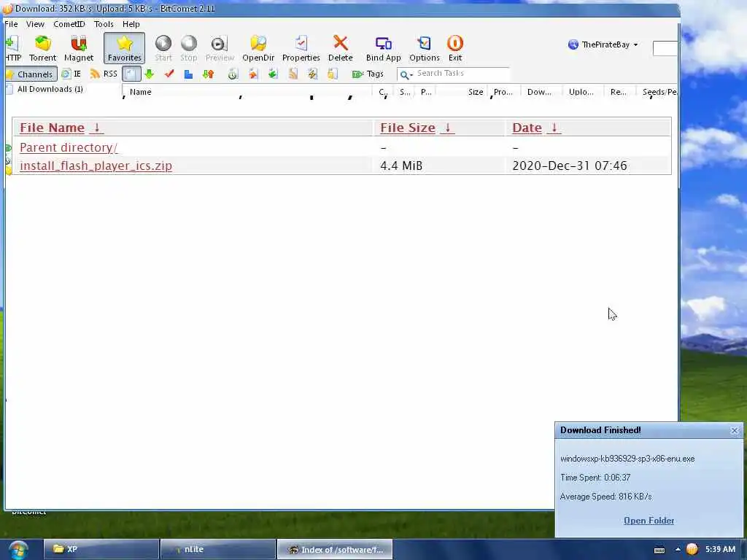Click the HTTP download toolbar icon
Image resolution: width=747 pixels, height=560 pixels.
[x=13, y=49]
